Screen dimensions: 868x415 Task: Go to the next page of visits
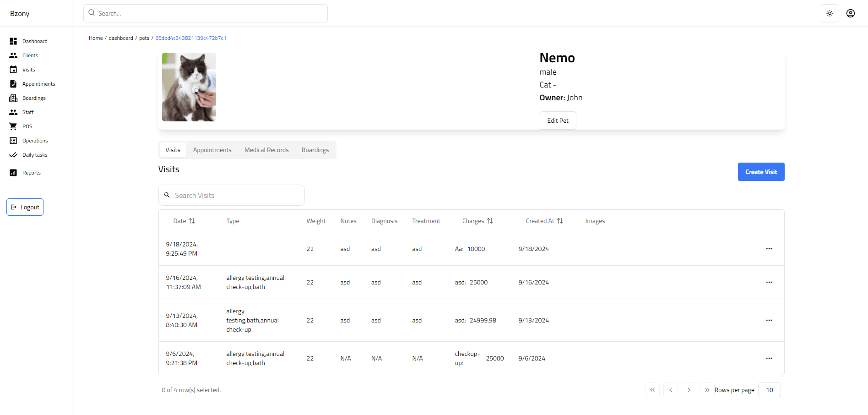pyautogui.click(x=689, y=390)
